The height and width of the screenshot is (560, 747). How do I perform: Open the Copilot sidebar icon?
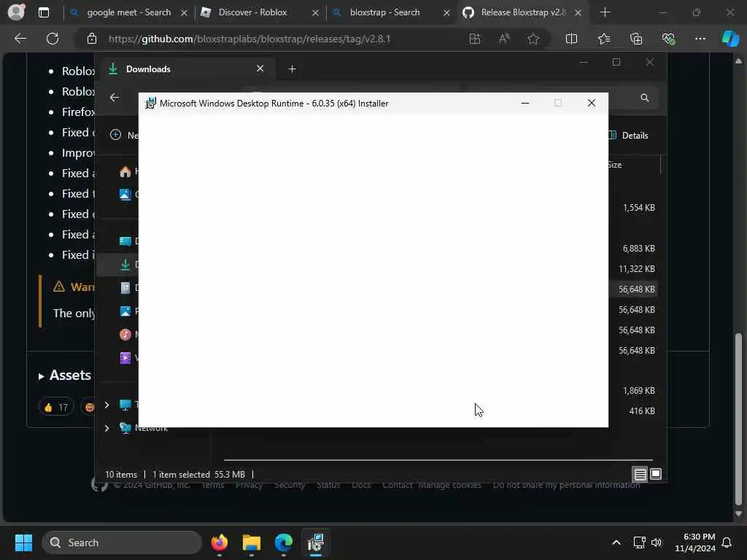(730, 39)
